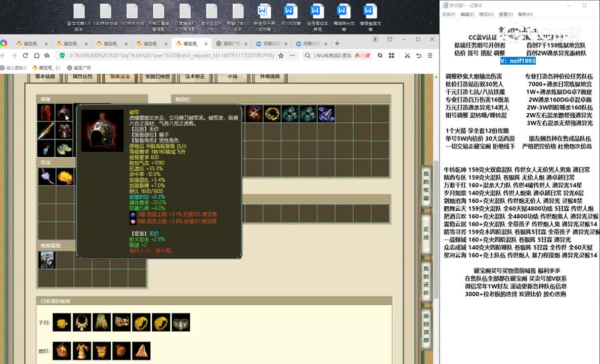Select the mask in 于归 set
This screenshot has height=364, width=600.
coord(121,323)
